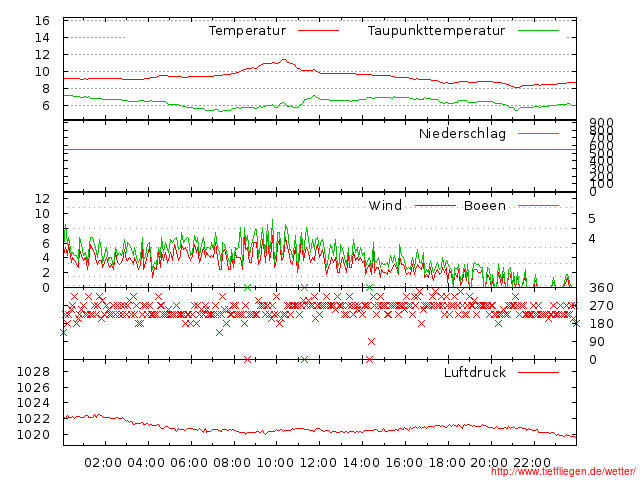Viewport: 640px width, 480px height.
Task: Click the 270 wind direction axis label
Action: tap(601, 306)
